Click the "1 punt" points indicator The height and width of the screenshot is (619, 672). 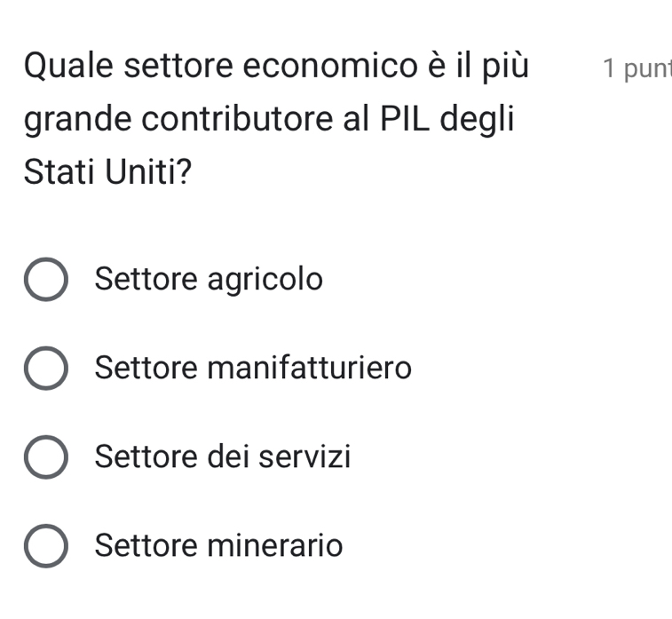tap(636, 68)
